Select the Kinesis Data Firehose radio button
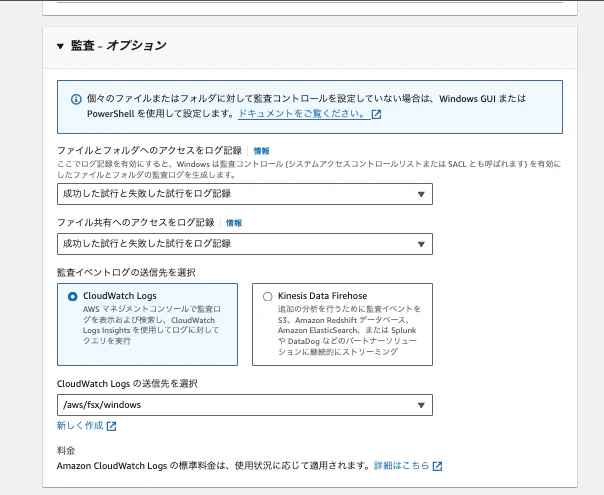Screen dimensions: 604x495 pyautogui.click(x=267, y=297)
